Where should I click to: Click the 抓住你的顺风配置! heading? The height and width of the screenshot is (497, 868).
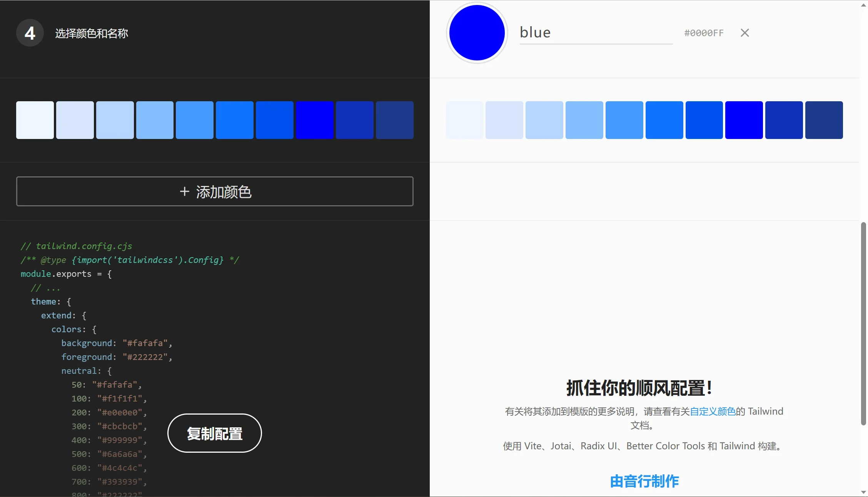639,388
